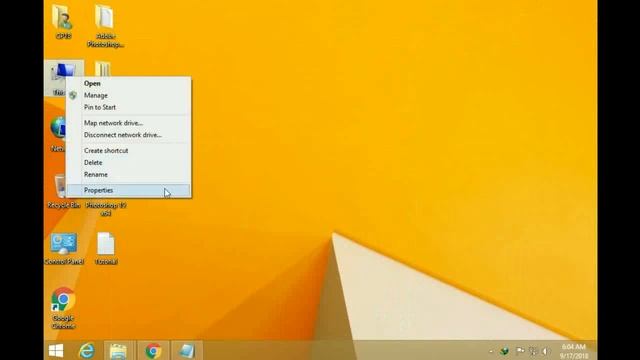This screenshot has width=640, height=360.
Task: Select Rename in the context menu
Action: click(128, 174)
